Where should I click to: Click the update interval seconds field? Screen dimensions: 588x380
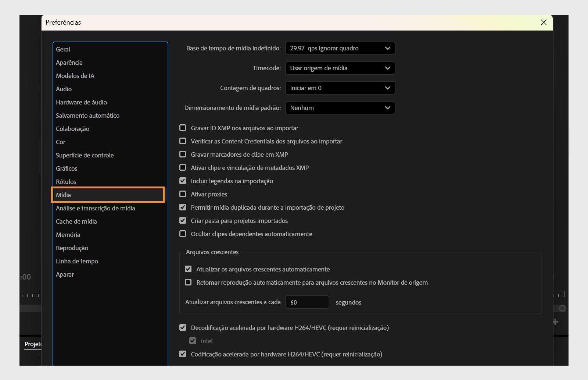307,302
